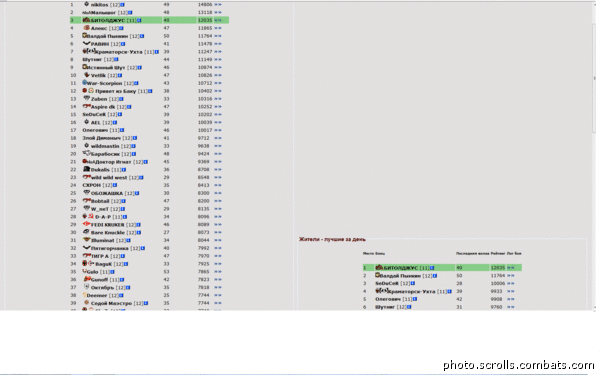Click info icon beside Bare Knuckle
Screen dimensions: 600x375
click(139, 233)
